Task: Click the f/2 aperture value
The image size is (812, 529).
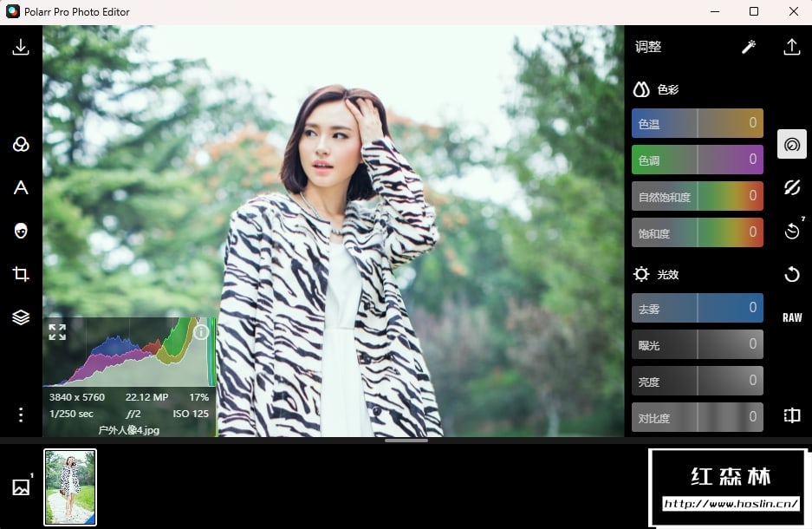Action: pyautogui.click(x=133, y=414)
